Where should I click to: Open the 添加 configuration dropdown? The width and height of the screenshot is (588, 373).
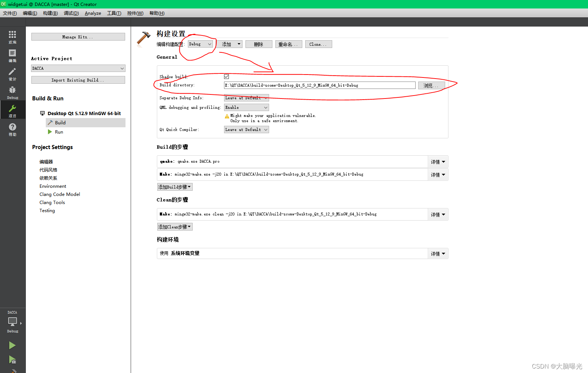(229, 44)
